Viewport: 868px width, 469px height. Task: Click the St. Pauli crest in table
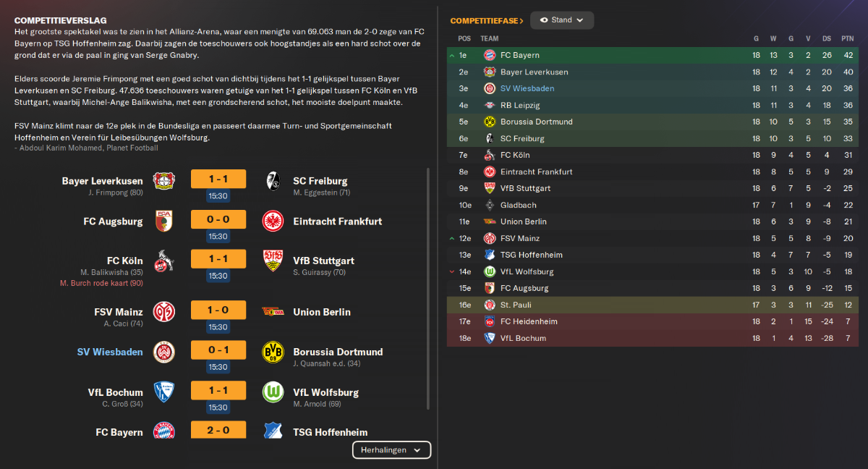pyautogui.click(x=489, y=305)
